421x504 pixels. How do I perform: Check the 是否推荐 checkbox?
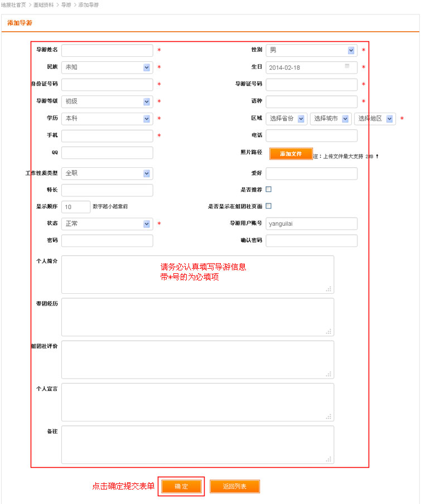[269, 190]
